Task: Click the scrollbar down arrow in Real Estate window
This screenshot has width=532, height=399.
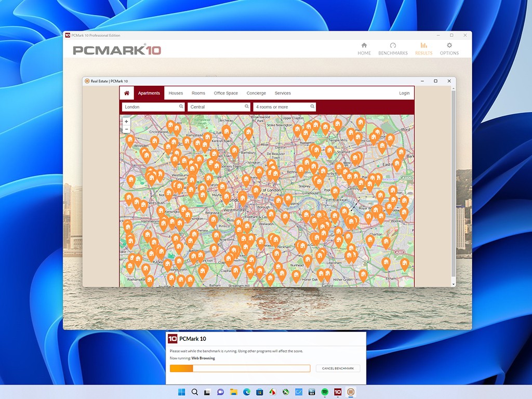Action: 453,284
